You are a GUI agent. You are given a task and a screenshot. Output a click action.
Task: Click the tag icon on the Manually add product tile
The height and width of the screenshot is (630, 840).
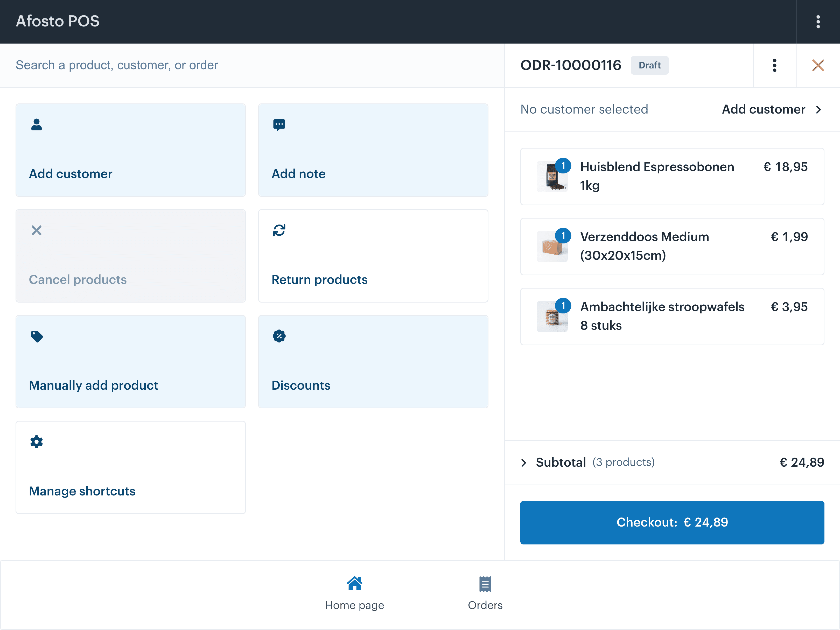37,336
